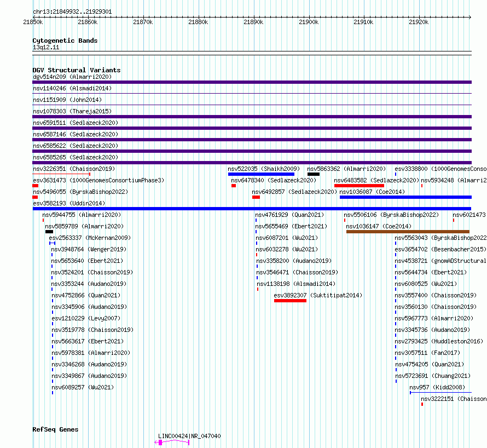Select the nsv3353244 (Audano2019) label
487x448 pixels.
(x=89, y=284)
